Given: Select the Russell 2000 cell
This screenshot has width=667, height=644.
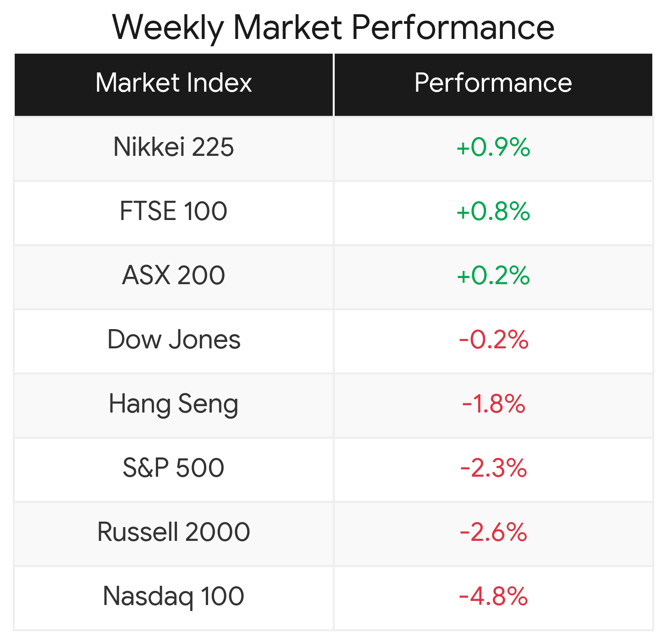Looking at the screenshot, I should click(174, 532).
